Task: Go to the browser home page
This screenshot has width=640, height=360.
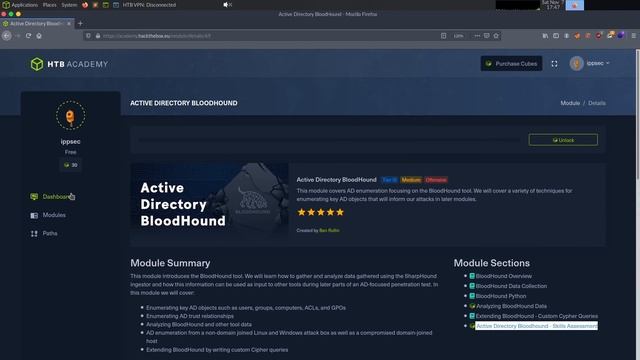Action: click(39, 36)
